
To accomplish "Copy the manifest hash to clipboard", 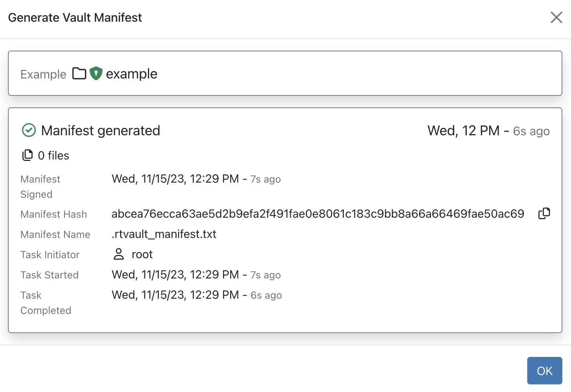I will (544, 214).
